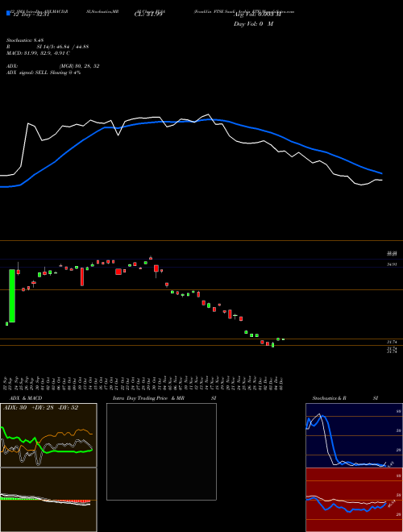Click the '12 Day - 32.31' SMA label
Viewport: 403px width, 532px height.
pyautogui.click(x=30, y=15)
